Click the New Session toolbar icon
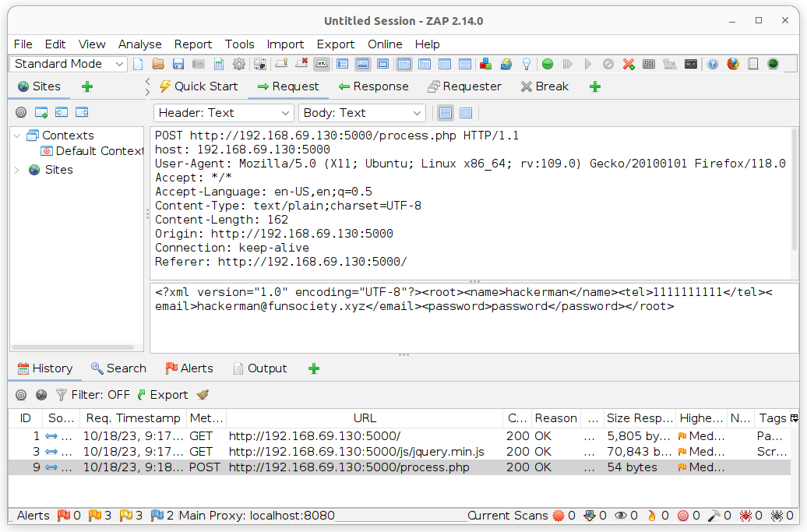This screenshot has height=532, width=807. (138, 64)
